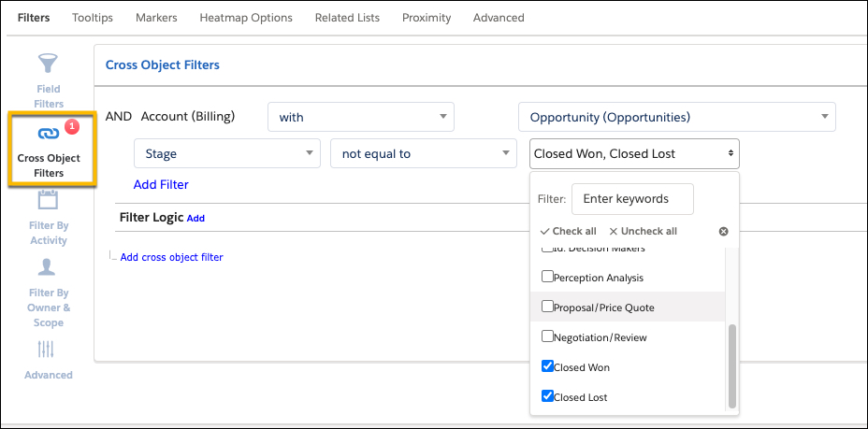This screenshot has height=429, width=868.
Task: Switch to the Proximity tab
Action: click(x=427, y=18)
